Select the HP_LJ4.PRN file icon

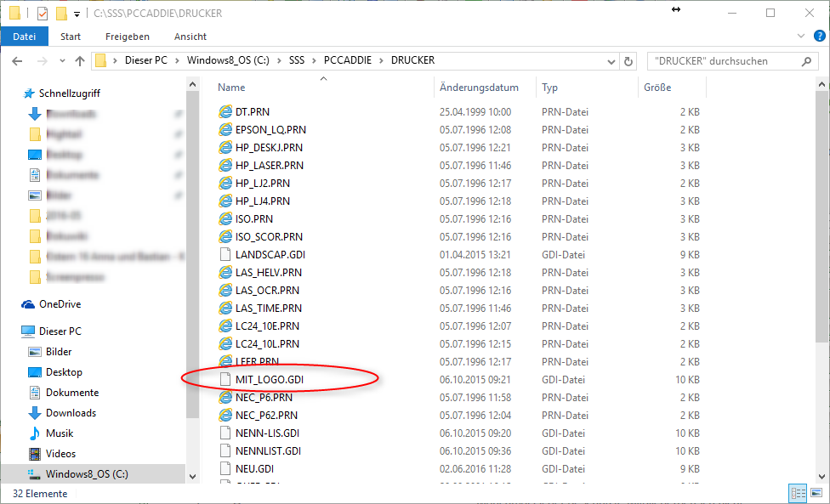pos(225,201)
